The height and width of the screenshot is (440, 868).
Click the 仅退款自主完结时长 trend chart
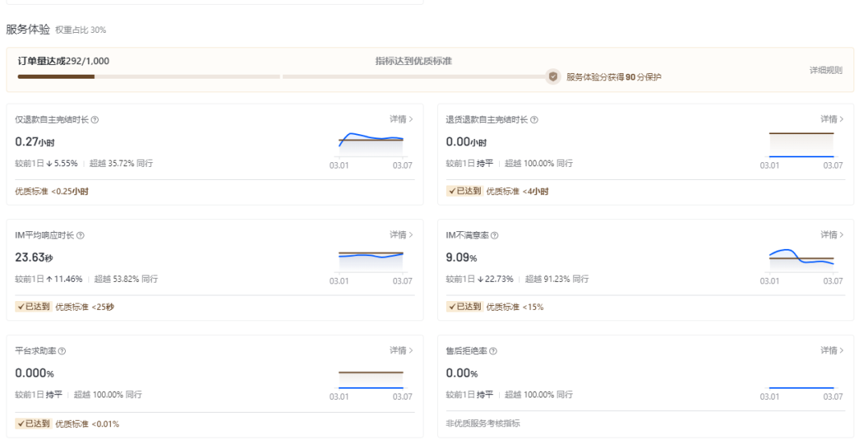371,142
